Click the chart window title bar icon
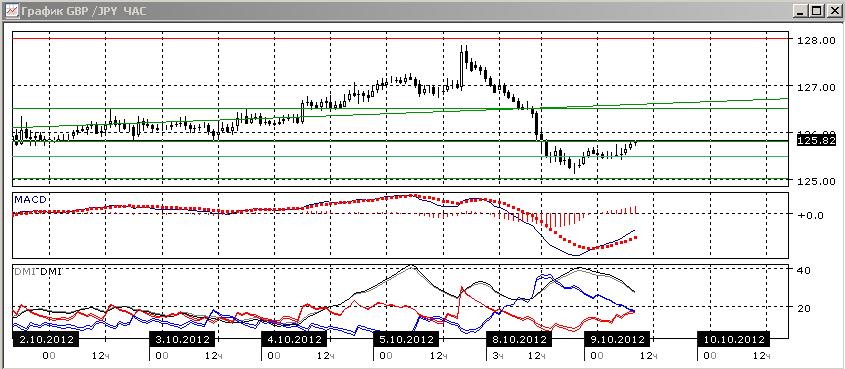The height and width of the screenshot is (369, 845). coord(11,10)
